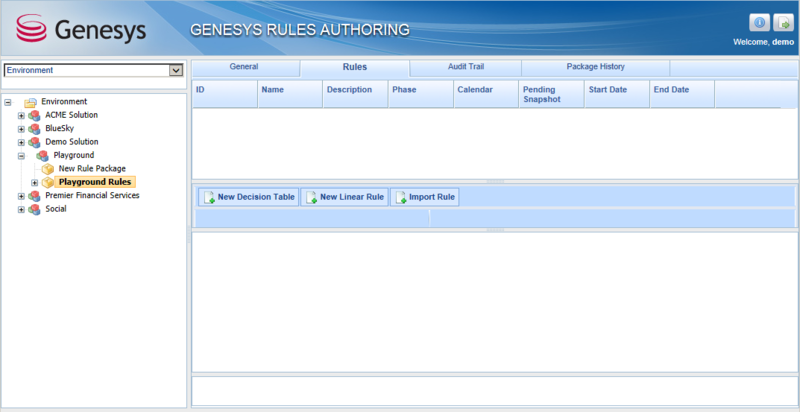Click the Social solution icon
Image resolution: width=800 pixels, height=412 pixels.
[x=35, y=209]
